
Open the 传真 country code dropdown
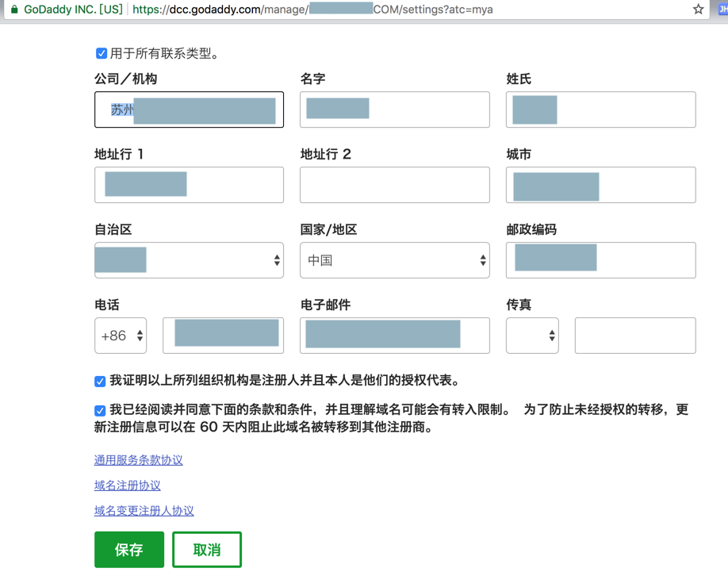[x=532, y=336]
